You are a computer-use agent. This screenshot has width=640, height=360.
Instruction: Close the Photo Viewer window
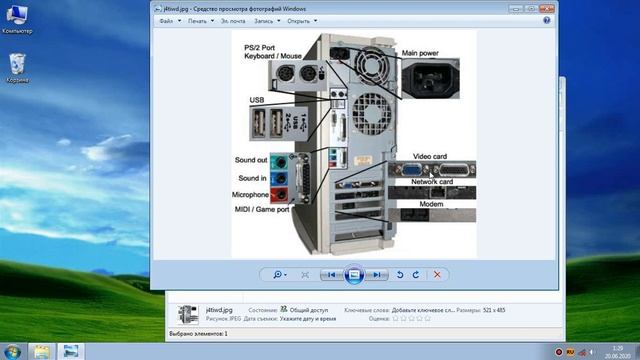[x=547, y=9]
